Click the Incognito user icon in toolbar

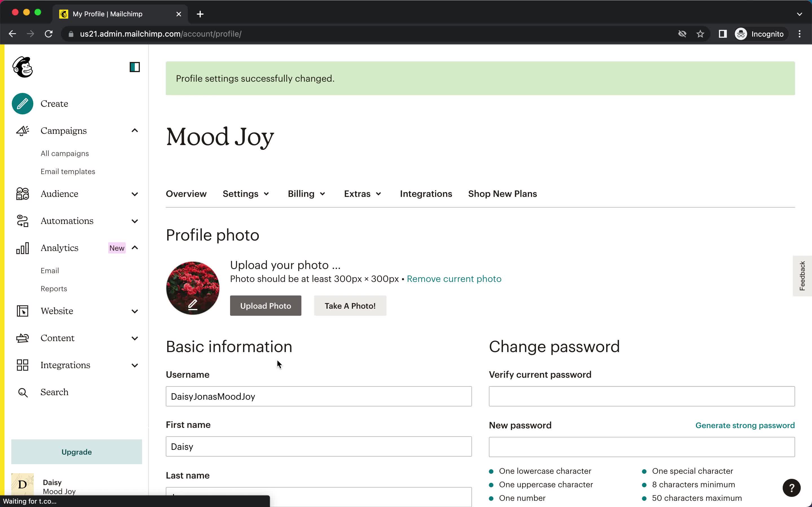coord(741,34)
